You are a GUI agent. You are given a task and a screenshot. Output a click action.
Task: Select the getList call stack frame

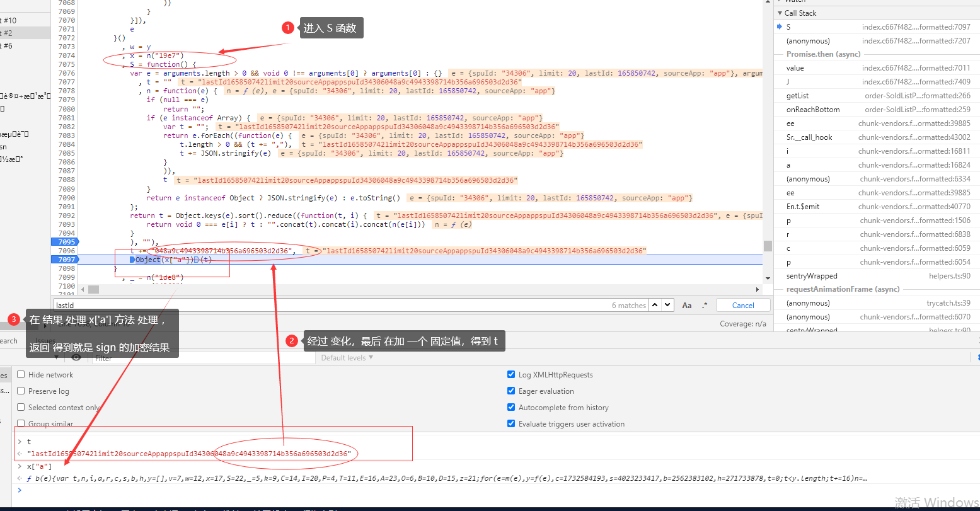click(x=877, y=96)
